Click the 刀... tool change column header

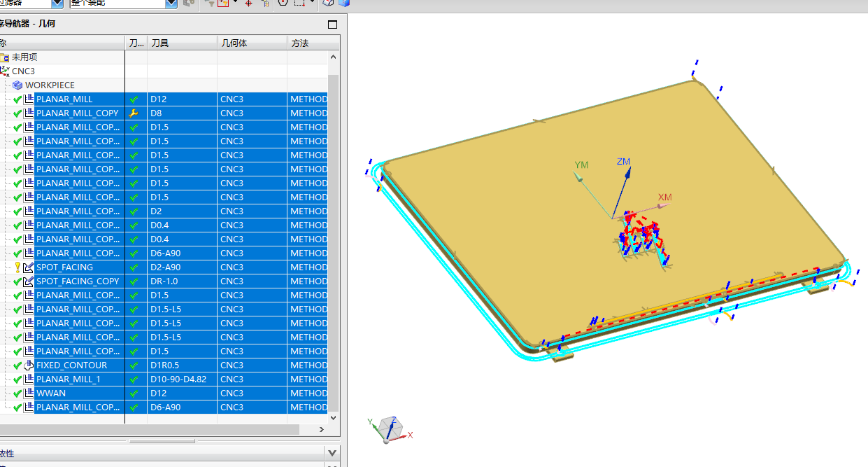(x=136, y=43)
